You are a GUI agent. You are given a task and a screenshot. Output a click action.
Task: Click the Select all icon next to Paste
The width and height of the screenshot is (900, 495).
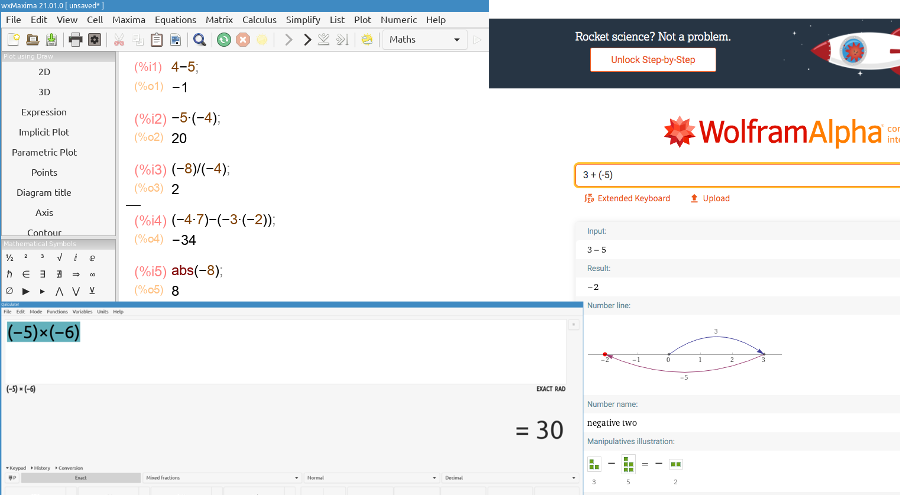[176, 40]
